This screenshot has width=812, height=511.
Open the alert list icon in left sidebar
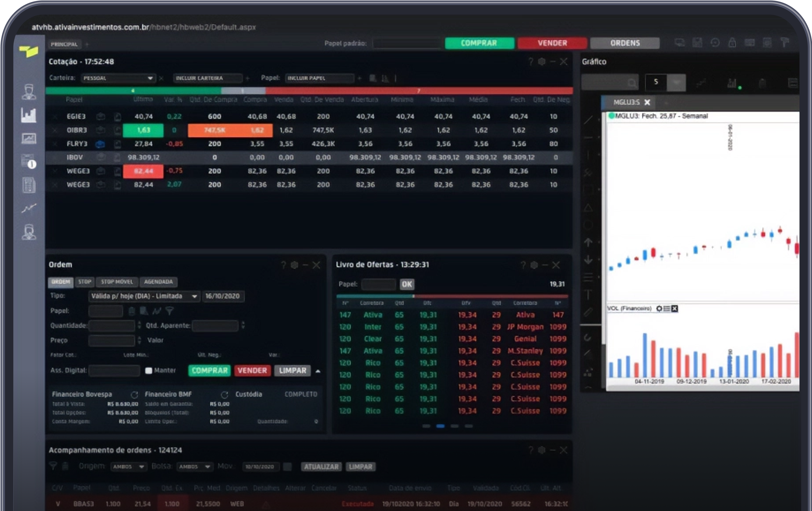[29, 162]
